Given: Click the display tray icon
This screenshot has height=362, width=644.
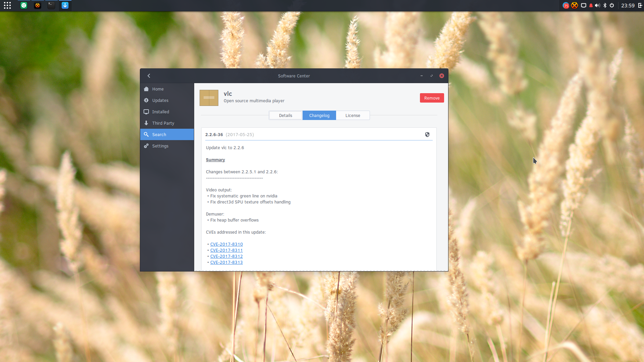Looking at the screenshot, I should pos(584,5).
